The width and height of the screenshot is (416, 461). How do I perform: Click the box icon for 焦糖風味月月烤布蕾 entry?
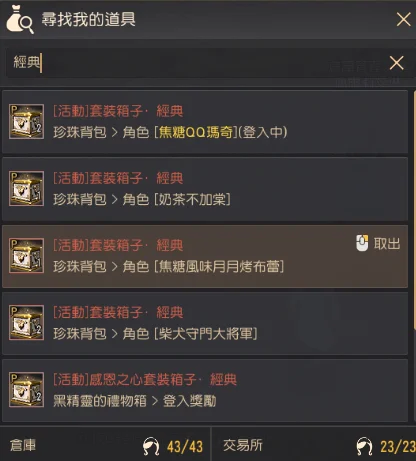(26, 256)
